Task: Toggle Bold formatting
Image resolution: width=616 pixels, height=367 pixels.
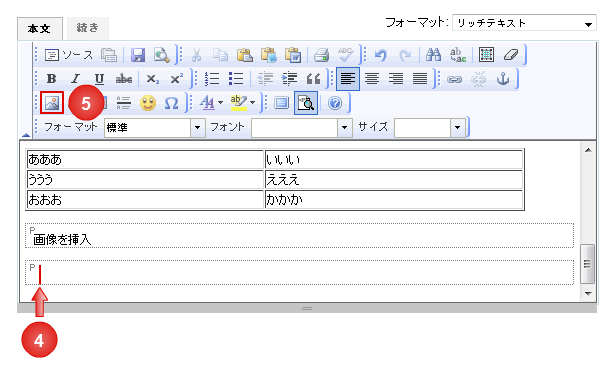Action: click(x=51, y=79)
